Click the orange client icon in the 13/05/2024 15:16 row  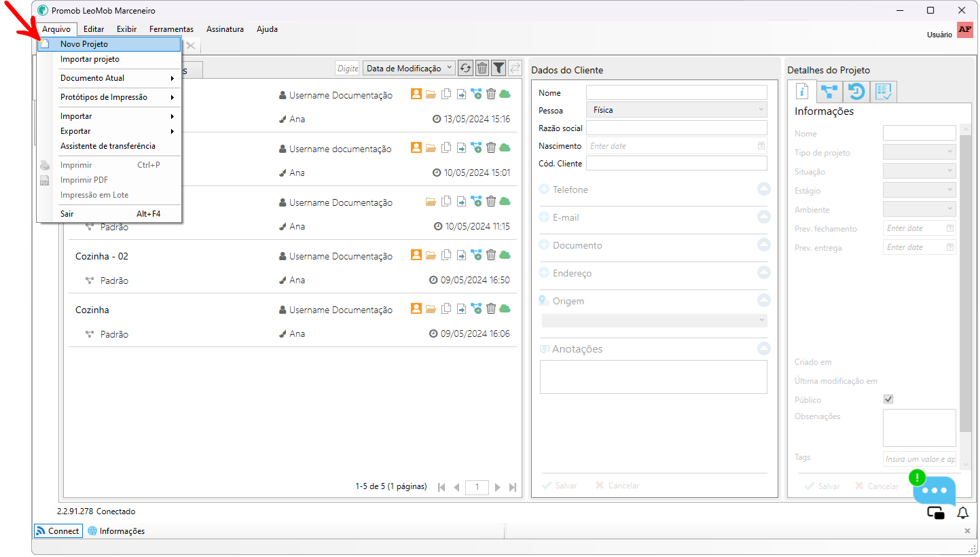[416, 94]
